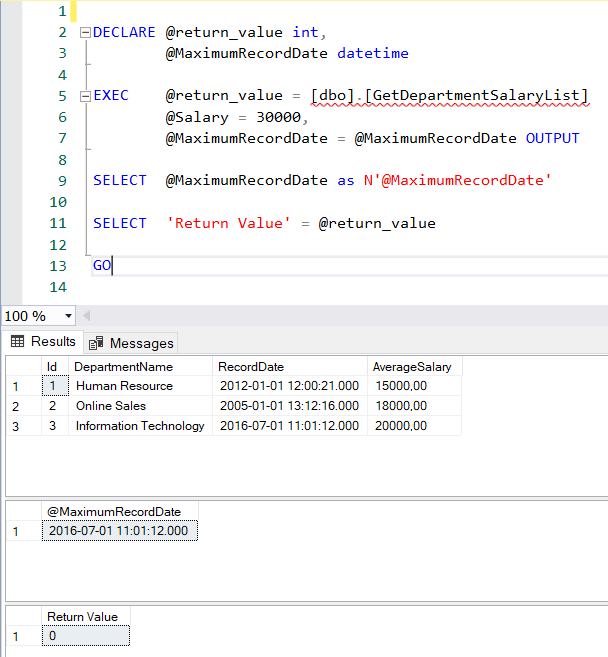Click the datetime type keyword

pos(373,53)
